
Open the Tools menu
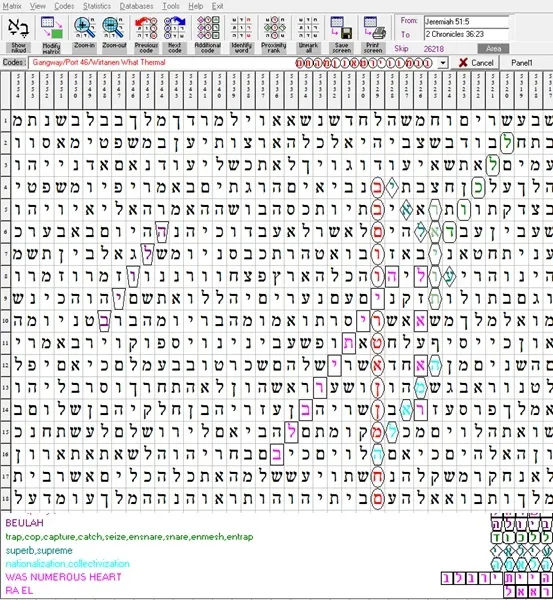[171, 6]
